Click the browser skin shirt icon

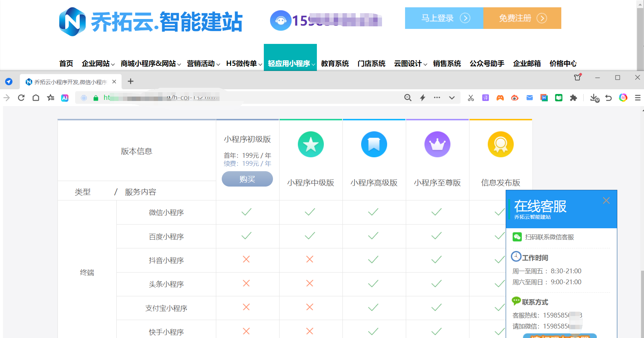578,77
